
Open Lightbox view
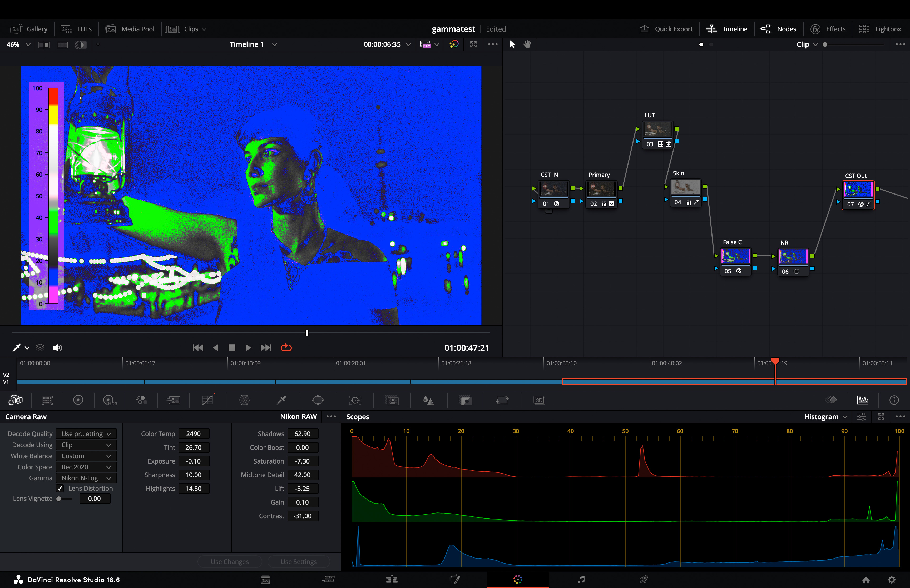[880, 29]
